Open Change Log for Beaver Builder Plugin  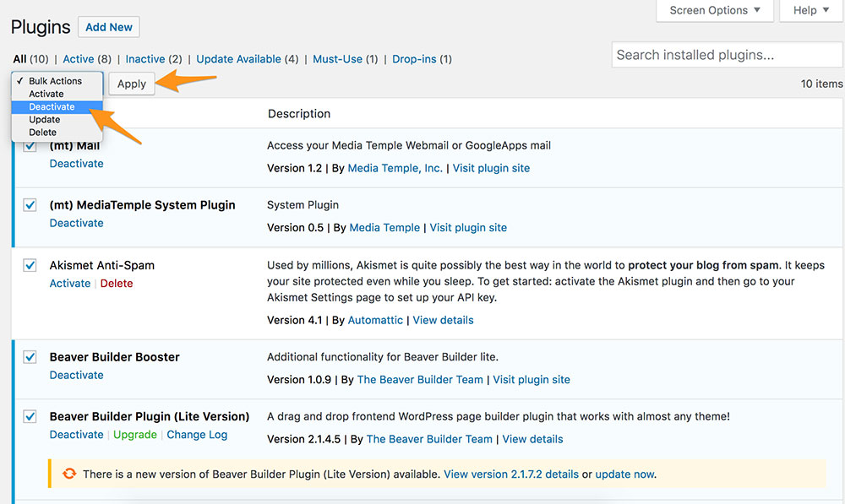[197, 435]
